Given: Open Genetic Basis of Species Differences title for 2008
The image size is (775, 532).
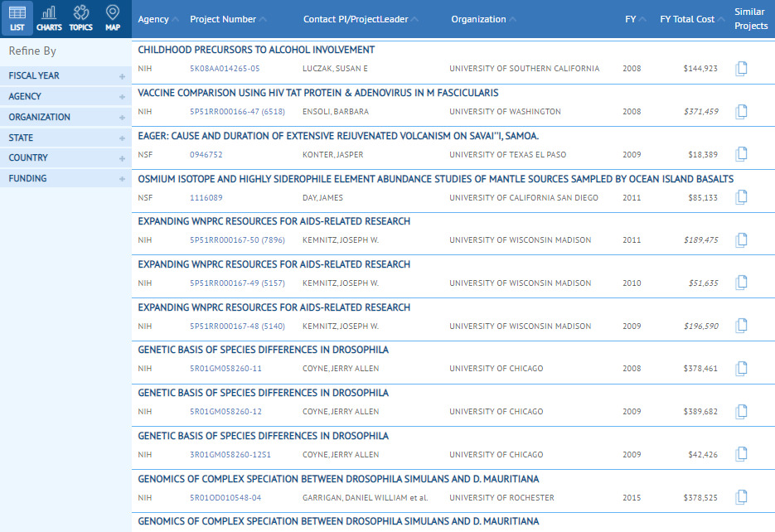Looking at the screenshot, I should click(263, 350).
